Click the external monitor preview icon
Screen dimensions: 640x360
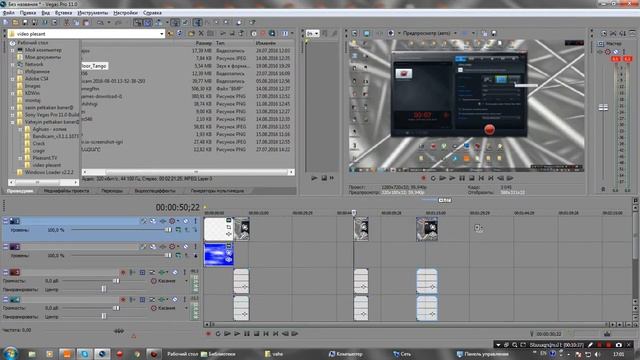point(366,33)
